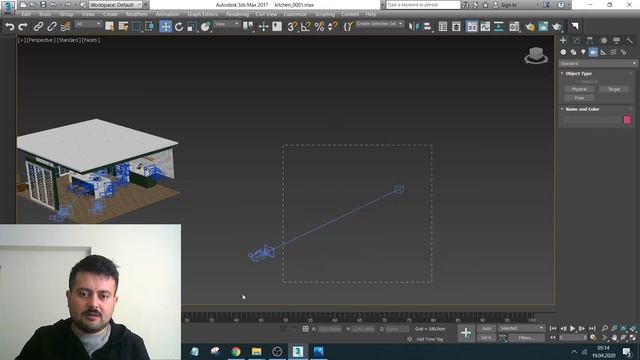Screen dimensions: 640x360
Task: Open Curve Editor
Action: pos(485,27)
